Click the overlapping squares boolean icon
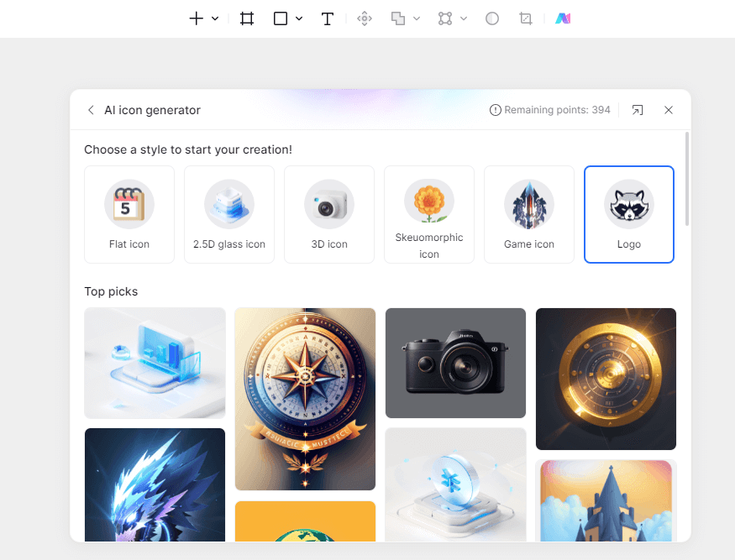The image size is (735, 560). point(398,18)
